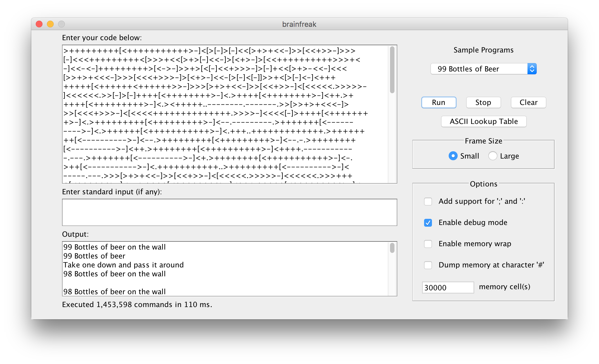The image size is (599, 364).
Task: Minimize the brainfreak window
Action: [x=50, y=24]
